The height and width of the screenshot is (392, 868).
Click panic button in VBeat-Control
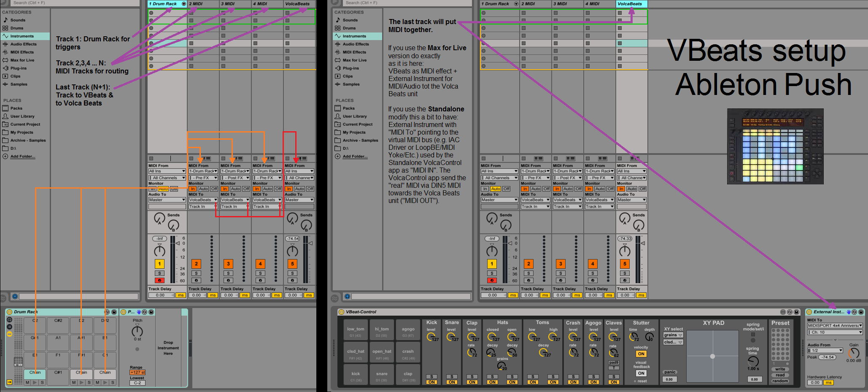(x=670, y=372)
